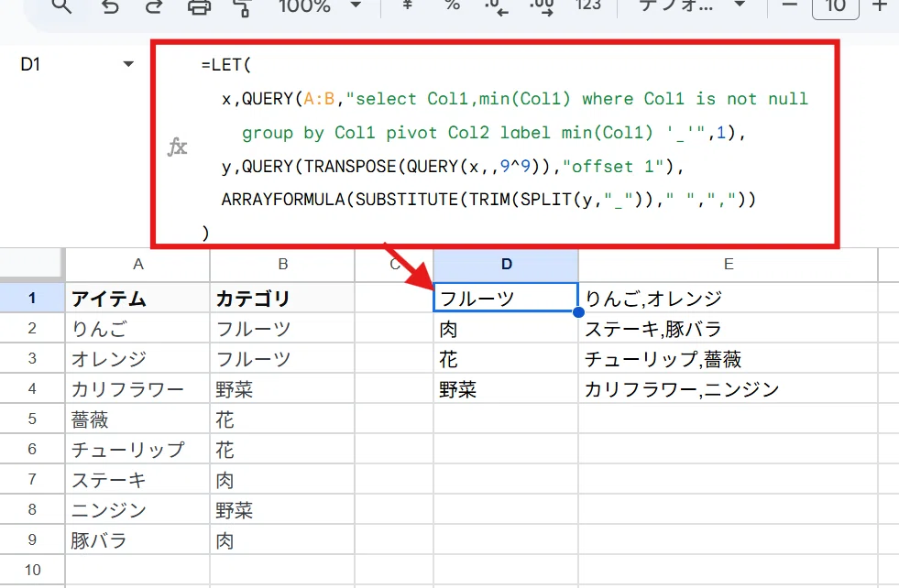Viewport: 899px width, 588px height.
Task: Increase the font size
Action: click(880, 5)
